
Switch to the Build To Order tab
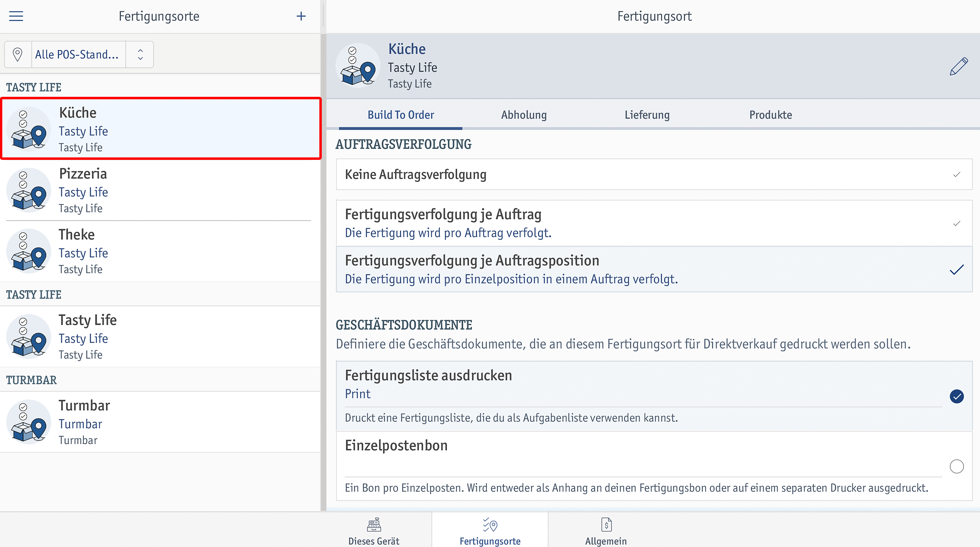tap(401, 115)
